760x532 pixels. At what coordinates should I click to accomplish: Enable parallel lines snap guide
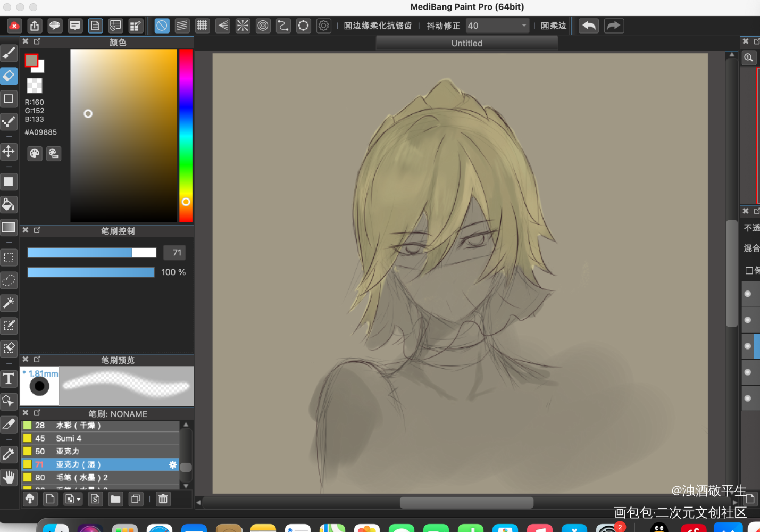pos(182,26)
